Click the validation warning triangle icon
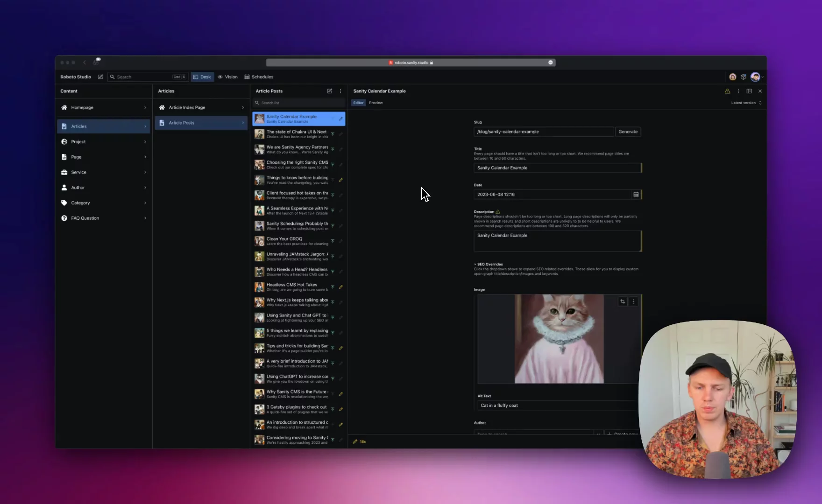The image size is (822, 504). [x=727, y=91]
